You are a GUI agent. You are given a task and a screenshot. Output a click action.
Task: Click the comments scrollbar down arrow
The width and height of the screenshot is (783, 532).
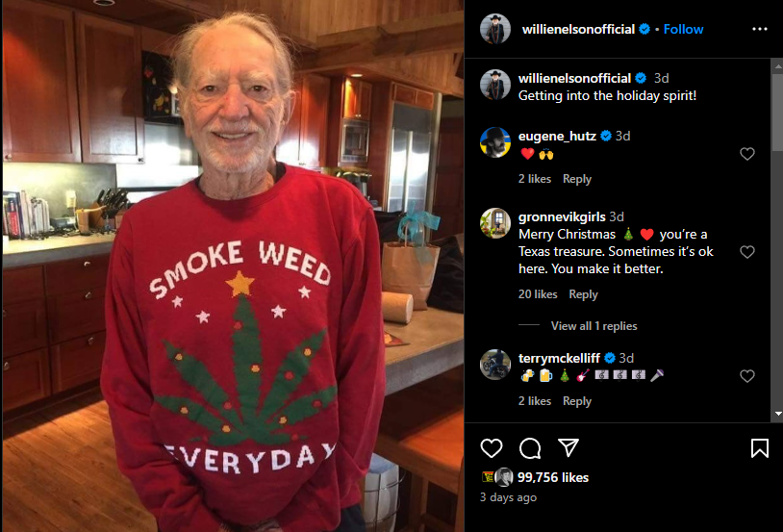tap(778, 414)
